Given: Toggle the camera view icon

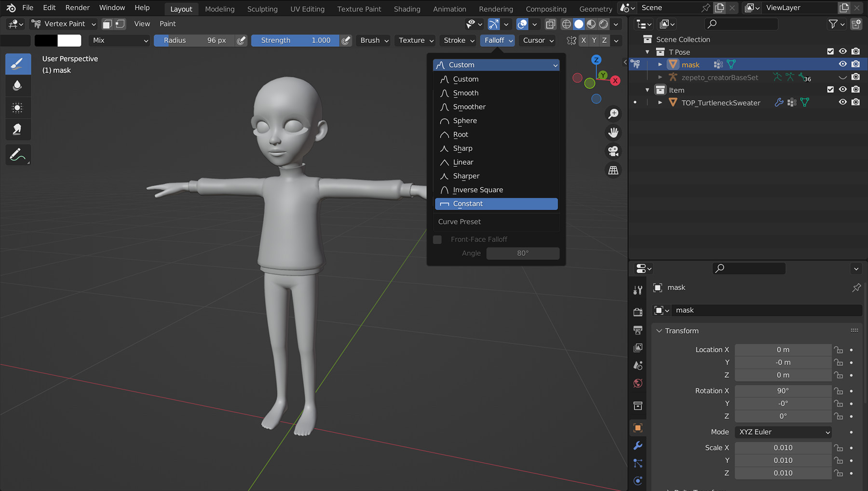Looking at the screenshot, I should [613, 151].
